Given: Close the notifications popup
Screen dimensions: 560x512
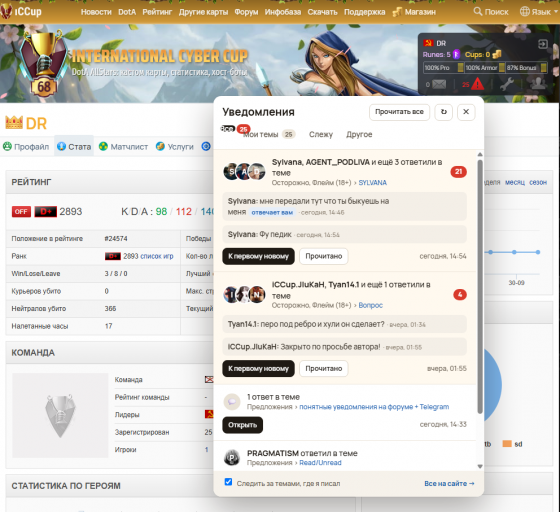Looking at the screenshot, I should (x=466, y=112).
